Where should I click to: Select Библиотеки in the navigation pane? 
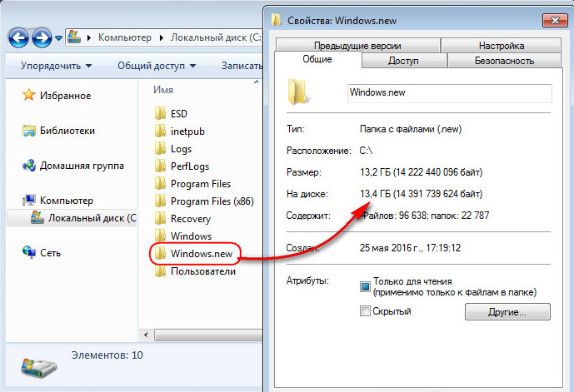(67, 131)
